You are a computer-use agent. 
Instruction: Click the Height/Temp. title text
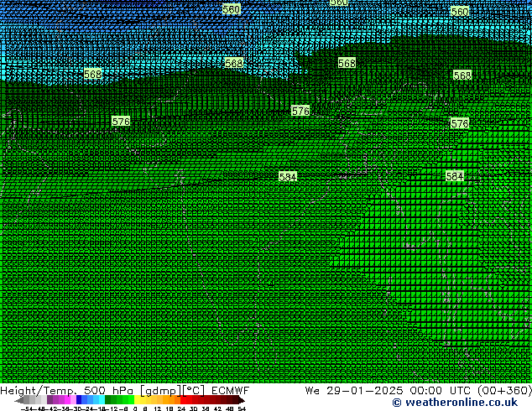[x=38, y=391]
